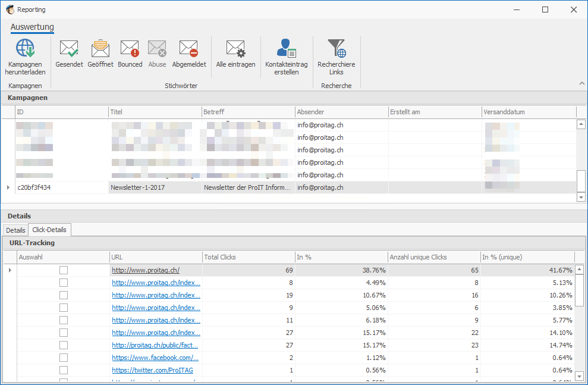This screenshot has width=588, height=385.
Task: Click the Kampagnen herunterladen globe icon
Action: pos(25,48)
